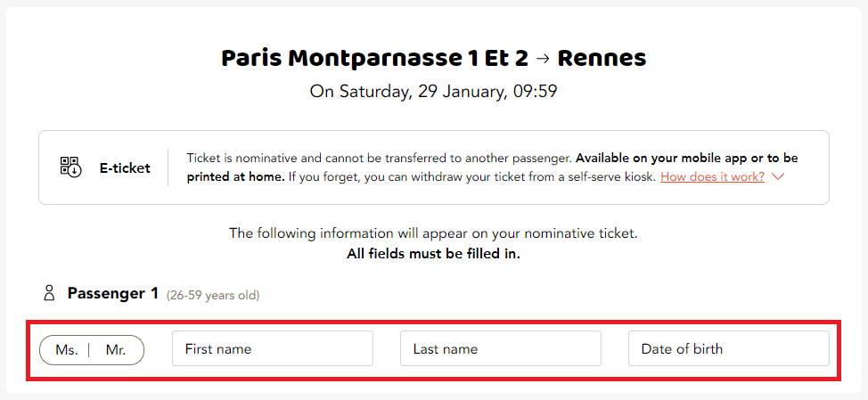The height and width of the screenshot is (400, 868).
Task: Click the Passenger 1 label
Action: (113, 293)
